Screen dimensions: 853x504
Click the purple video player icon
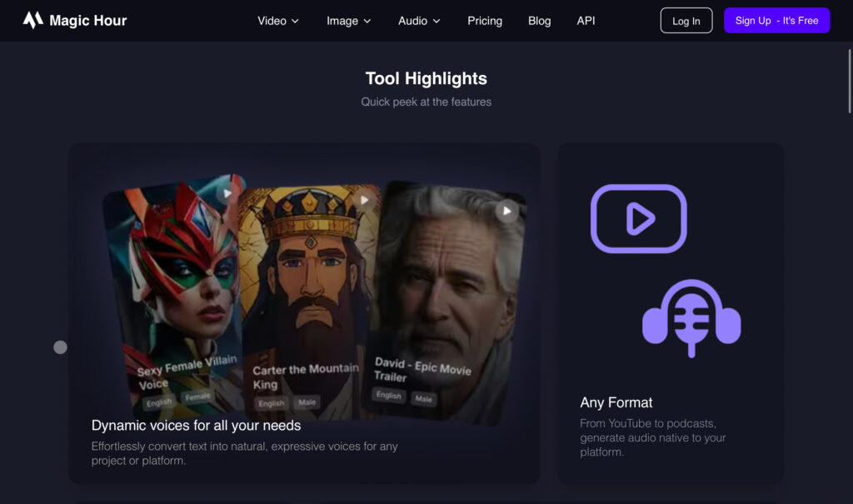click(x=638, y=218)
